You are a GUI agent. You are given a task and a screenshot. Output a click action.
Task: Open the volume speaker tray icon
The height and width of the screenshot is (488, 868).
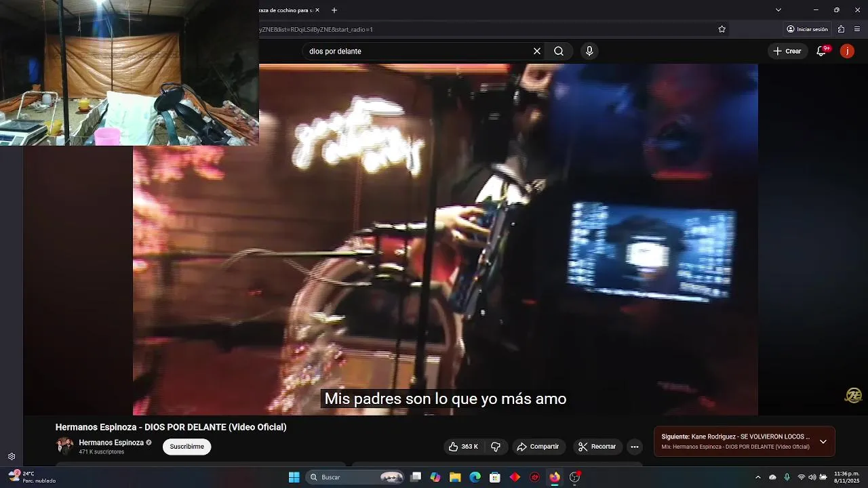[812, 477]
